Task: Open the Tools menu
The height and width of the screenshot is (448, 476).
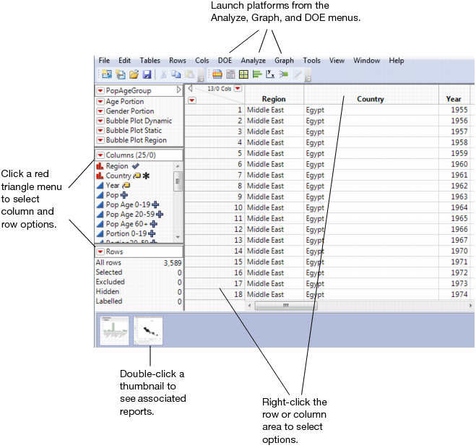Action: click(x=312, y=61)
